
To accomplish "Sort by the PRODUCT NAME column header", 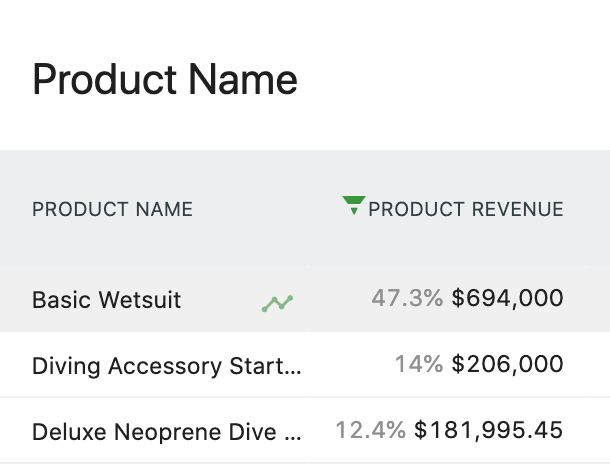I will click(112, 209).
